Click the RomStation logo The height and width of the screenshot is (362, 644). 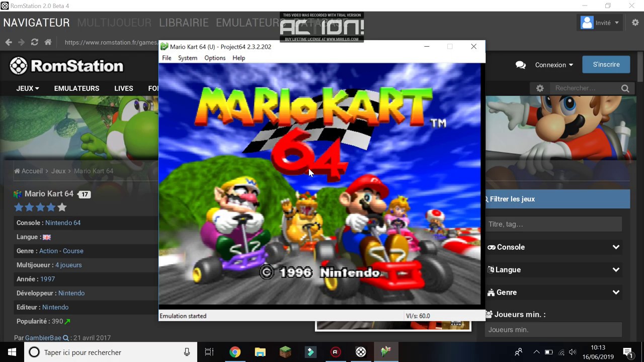click(x=66, y=66)
